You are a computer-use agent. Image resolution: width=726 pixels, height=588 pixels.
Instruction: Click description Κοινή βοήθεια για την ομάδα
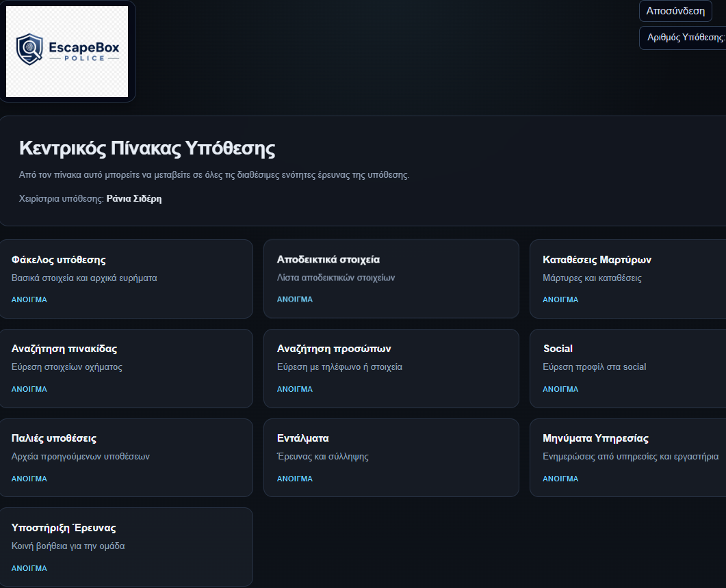(68, 546)
